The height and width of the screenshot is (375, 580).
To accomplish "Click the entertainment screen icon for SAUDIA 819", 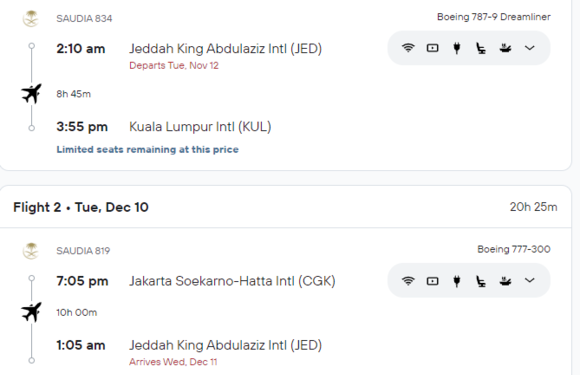I will coord(432,281).
